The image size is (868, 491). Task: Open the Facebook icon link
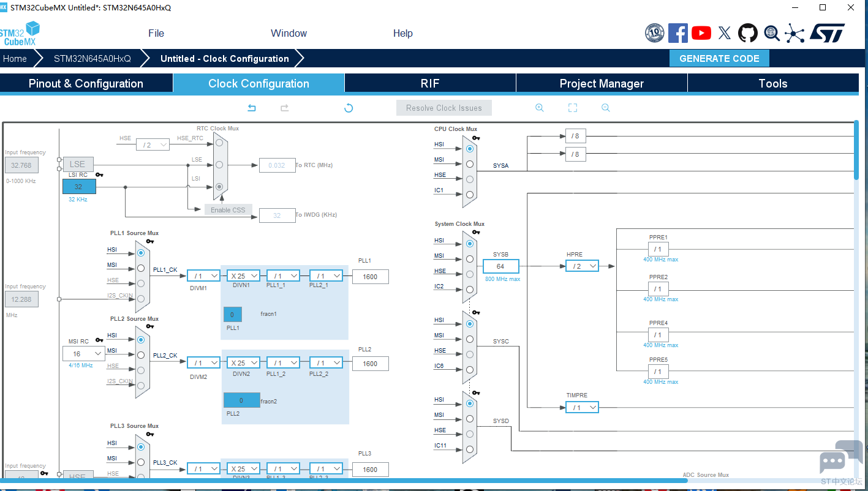tap(678, 33)
